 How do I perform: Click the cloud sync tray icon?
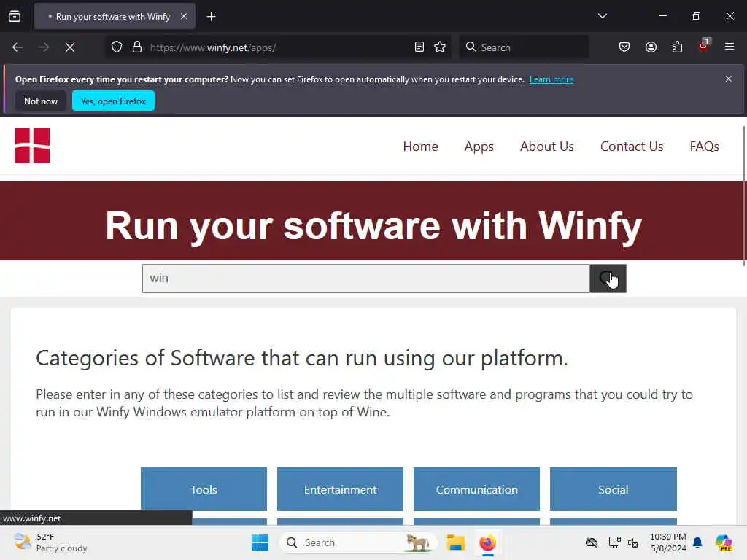tap(591, 542)
